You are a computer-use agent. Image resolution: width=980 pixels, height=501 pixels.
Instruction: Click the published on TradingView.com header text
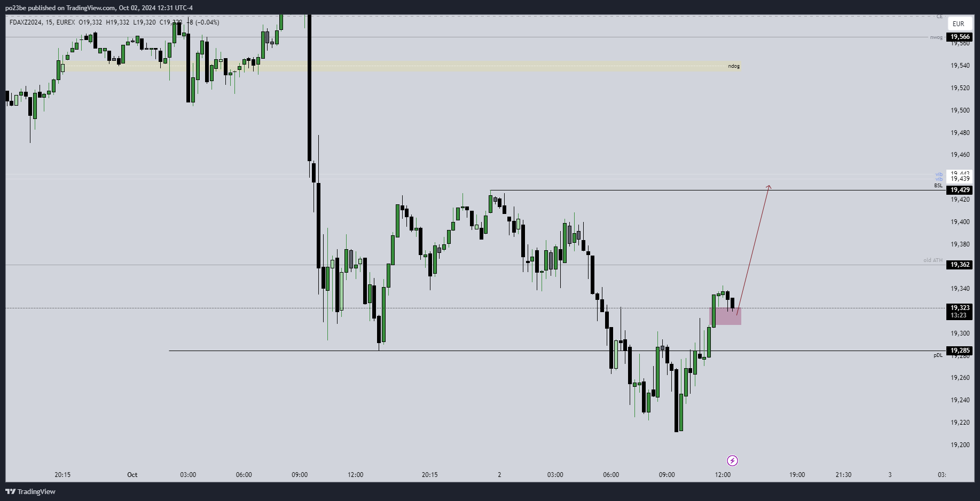tap(99, 7)
